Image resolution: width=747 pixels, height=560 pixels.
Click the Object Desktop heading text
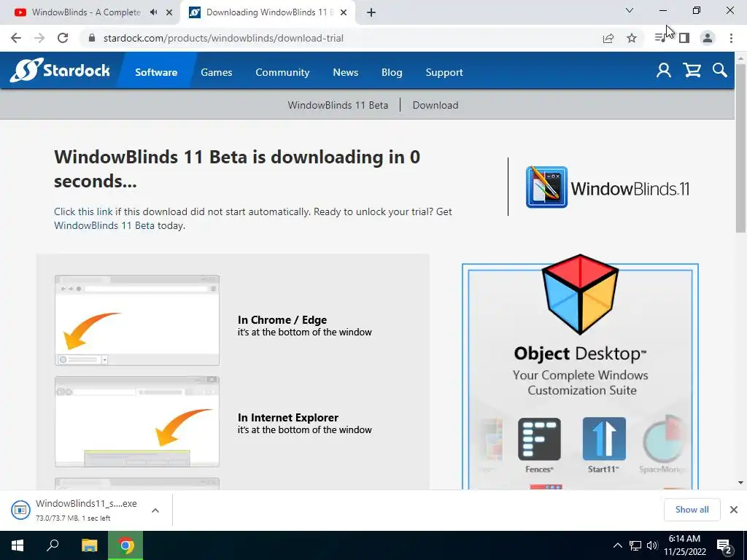click(580, 354)
